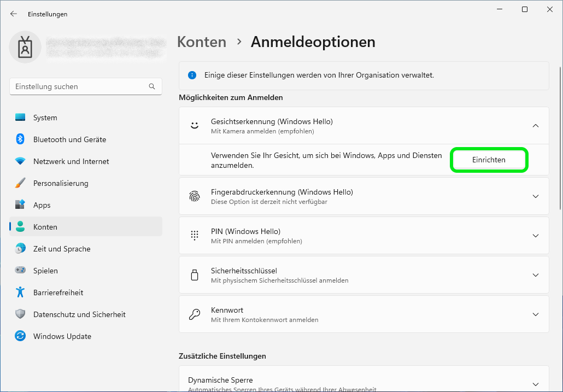Image resolution: width=563 pixels, height=392 pixels.
Task: Click the search magnifier icon
Action: coord(152,86)
